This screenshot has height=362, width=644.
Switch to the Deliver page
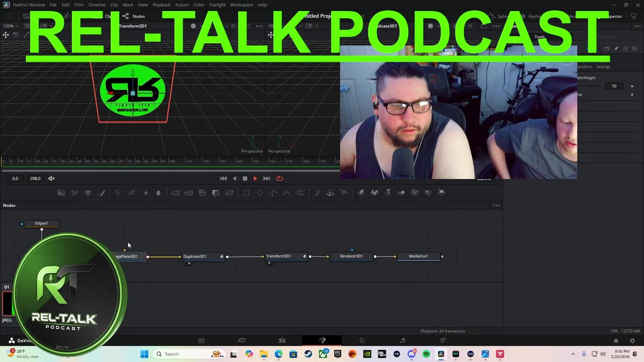(443, 340)
